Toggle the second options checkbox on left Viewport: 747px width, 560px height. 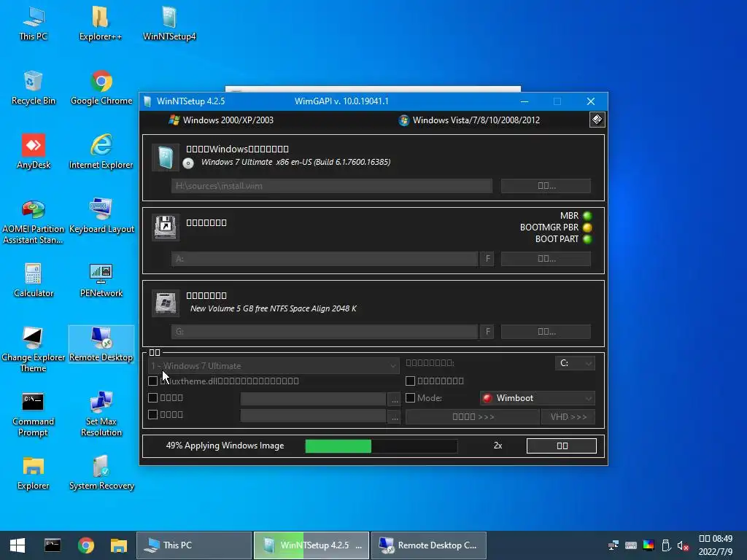coord(152,397)
